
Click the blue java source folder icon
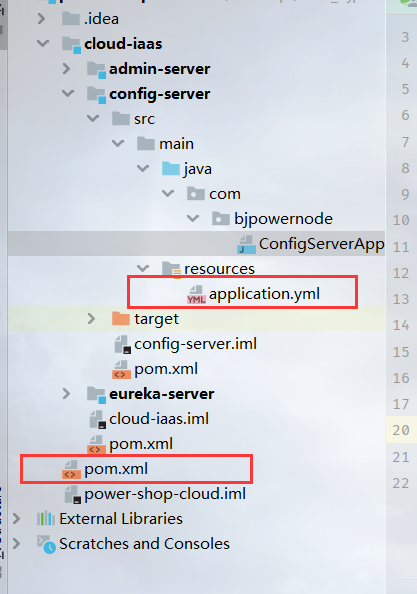[171, 169]
